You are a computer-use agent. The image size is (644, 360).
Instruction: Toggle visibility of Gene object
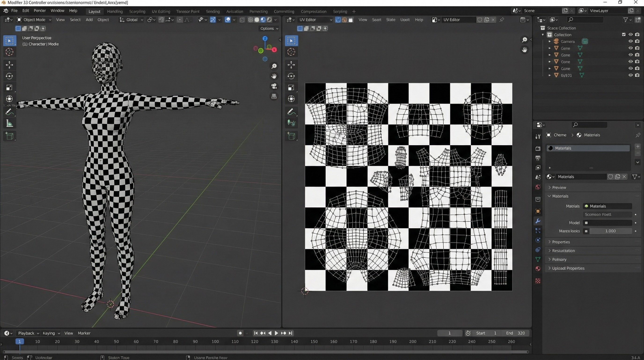pyautogui.click(x=630, y=48)
